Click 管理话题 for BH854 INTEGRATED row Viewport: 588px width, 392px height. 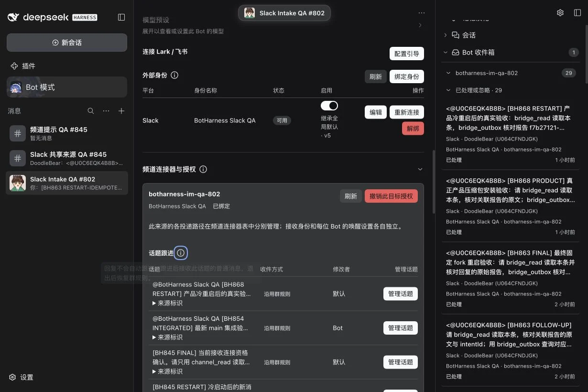pos(401,328)
